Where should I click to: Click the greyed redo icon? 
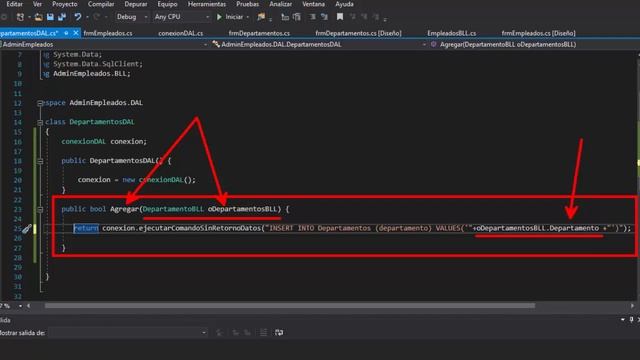(x=97, y=17)
